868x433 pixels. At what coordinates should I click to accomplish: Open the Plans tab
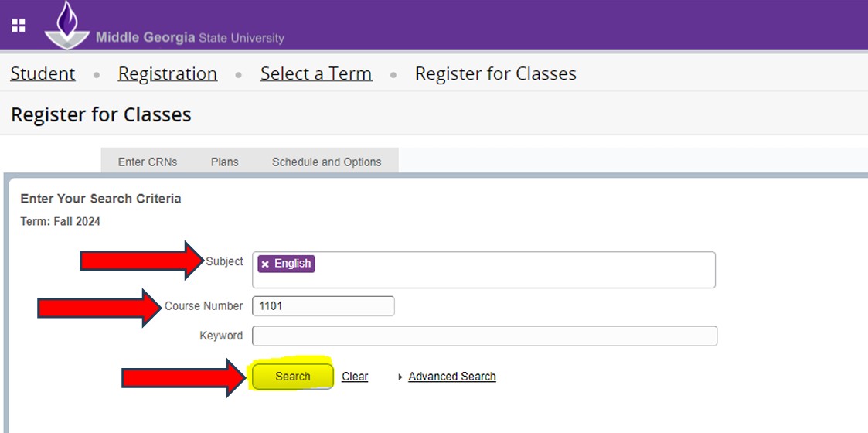tap(224, 162)
